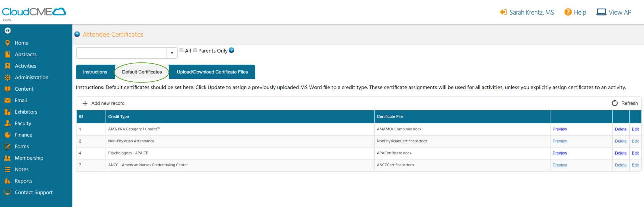Open the Reports section

(24, 181)
